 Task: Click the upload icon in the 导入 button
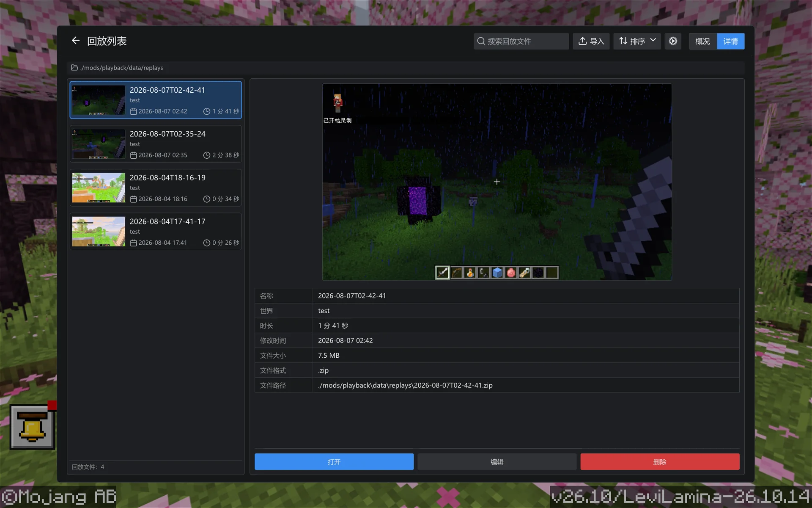point(582,41)
